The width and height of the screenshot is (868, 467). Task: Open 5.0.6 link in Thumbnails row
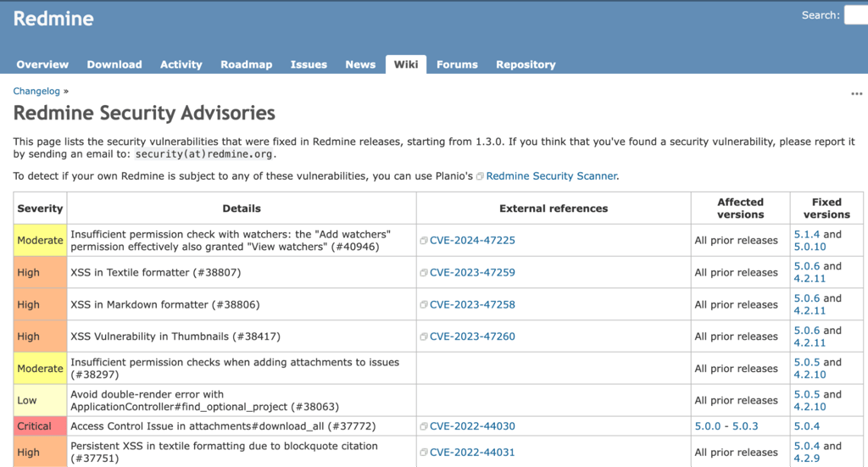pyautogui.click(x=807, y=331)
